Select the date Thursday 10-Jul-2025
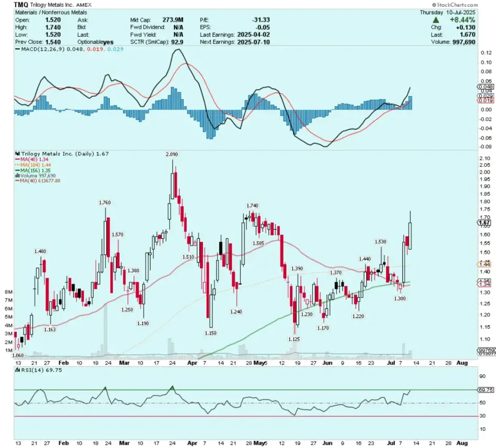The width and height of the screenshot is (496, 448). point(447,13)
